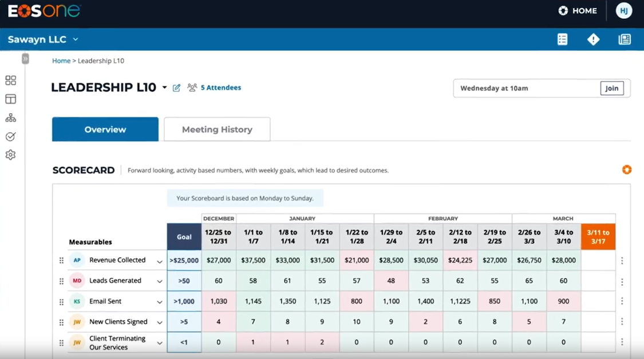Select the 48 Leads Generated cell
Screen dimensions: 644x359
click(391, 281)
